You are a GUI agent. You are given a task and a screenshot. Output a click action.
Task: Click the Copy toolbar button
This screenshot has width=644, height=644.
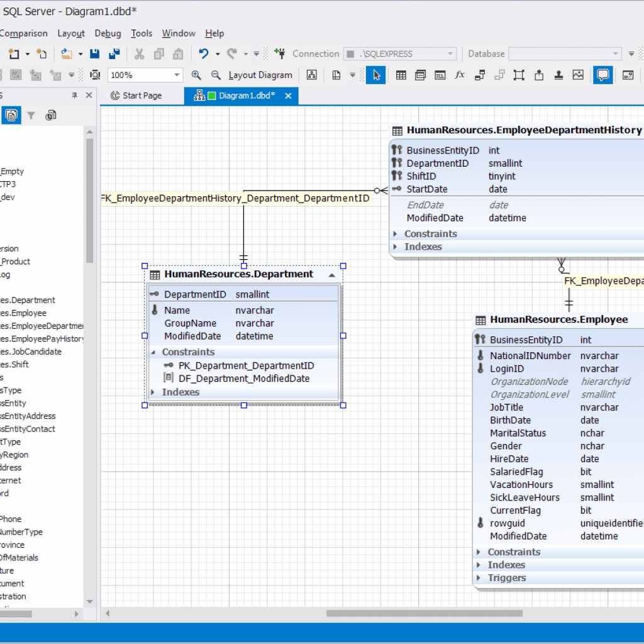coord(158,53)
